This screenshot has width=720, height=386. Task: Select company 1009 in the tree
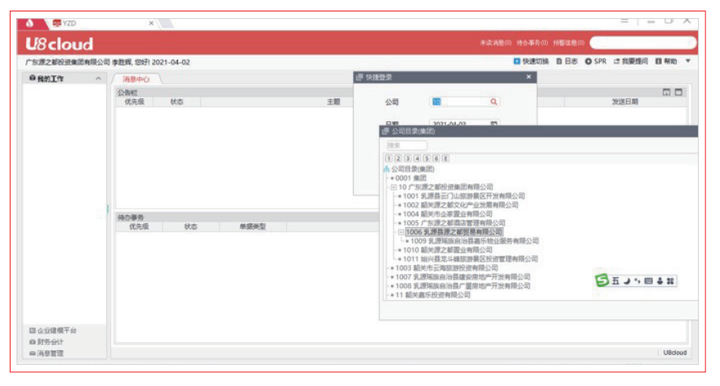(474, 241)
